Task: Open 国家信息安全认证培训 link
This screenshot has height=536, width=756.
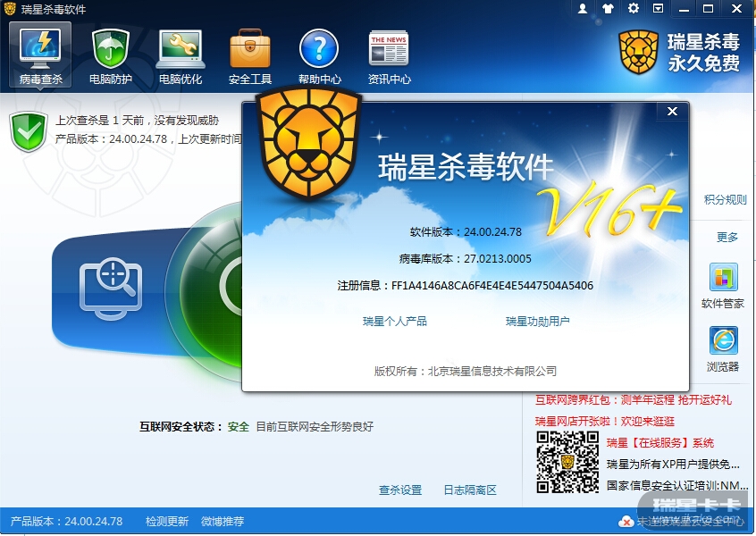Action: pyautogui.click(x=676, y=486)
